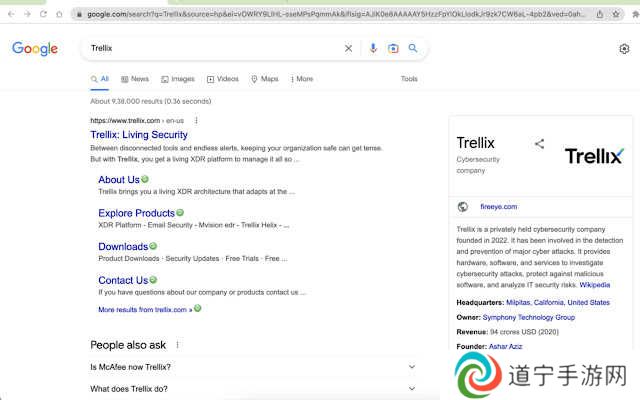Click globe icon beside fireeye.com
Viewport: 640px width, 400px height.
(462, 207)
